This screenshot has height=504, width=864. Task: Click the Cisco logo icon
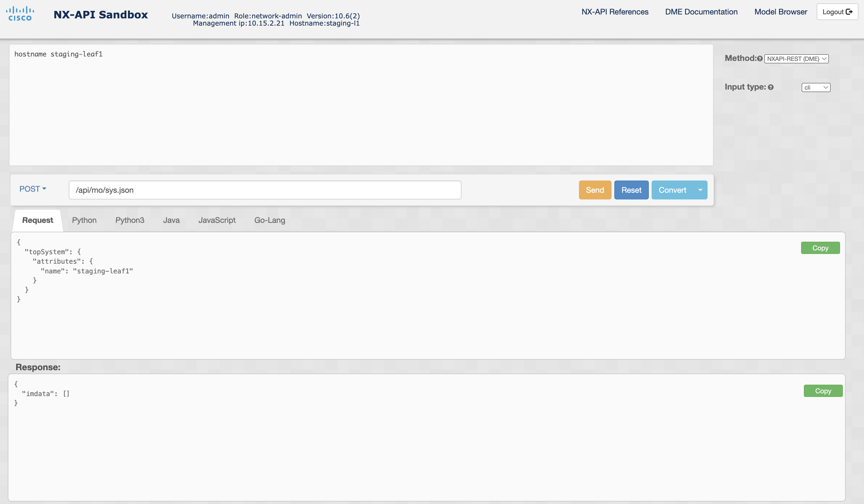(x=20, y=14)
